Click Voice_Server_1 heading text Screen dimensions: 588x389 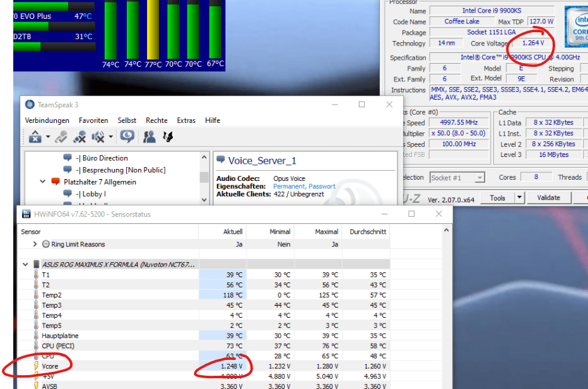pos(262,161)
